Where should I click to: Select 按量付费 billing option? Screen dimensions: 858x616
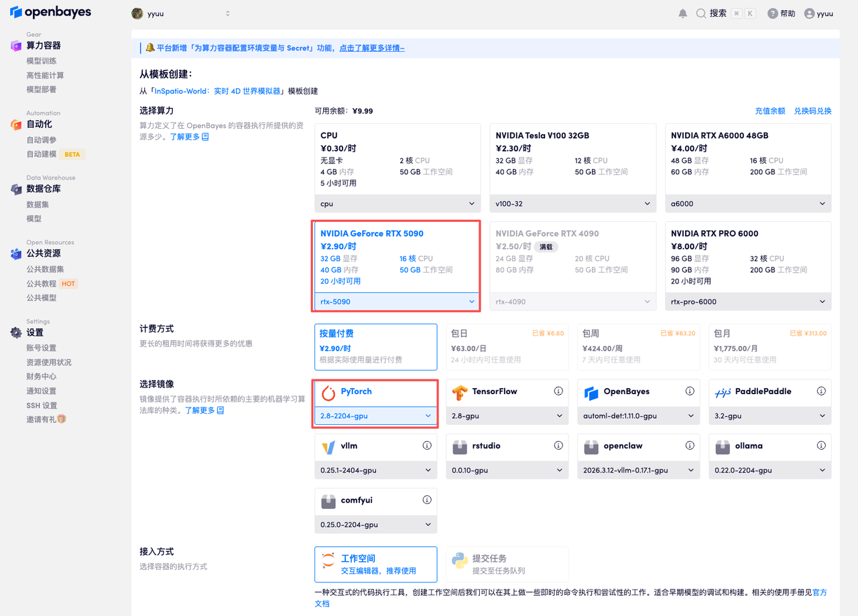click(x=375, y=347)
